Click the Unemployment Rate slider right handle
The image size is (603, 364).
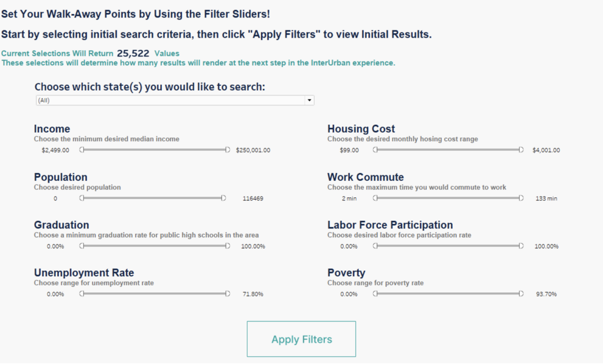(x=227, y=294)
